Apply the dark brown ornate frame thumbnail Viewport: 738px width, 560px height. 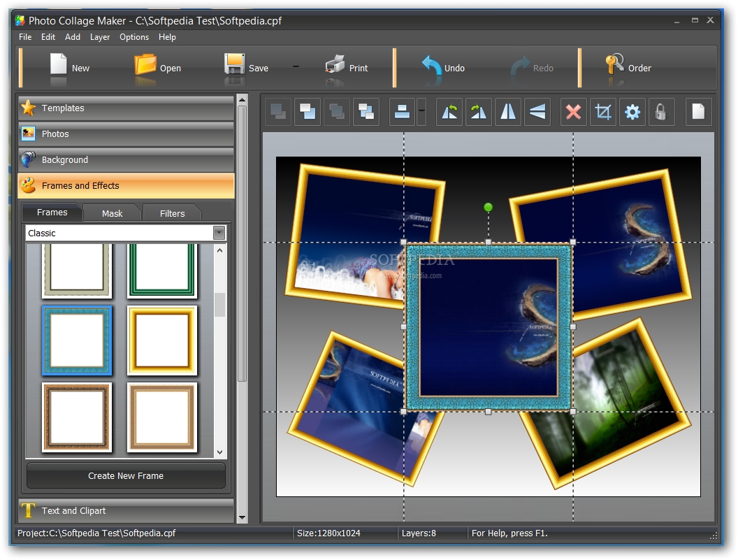[x=77, y=417]
